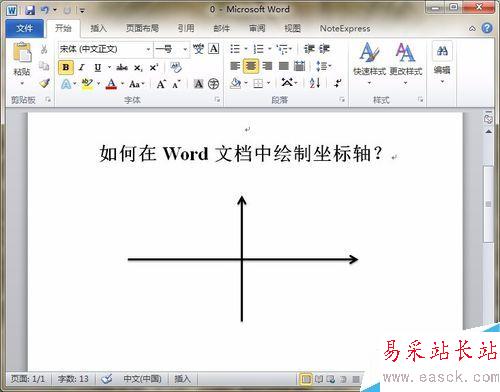Switch to the NoteExpress tab
The width and height of the screenshot is (500, 392).
[x=345, y=29]
